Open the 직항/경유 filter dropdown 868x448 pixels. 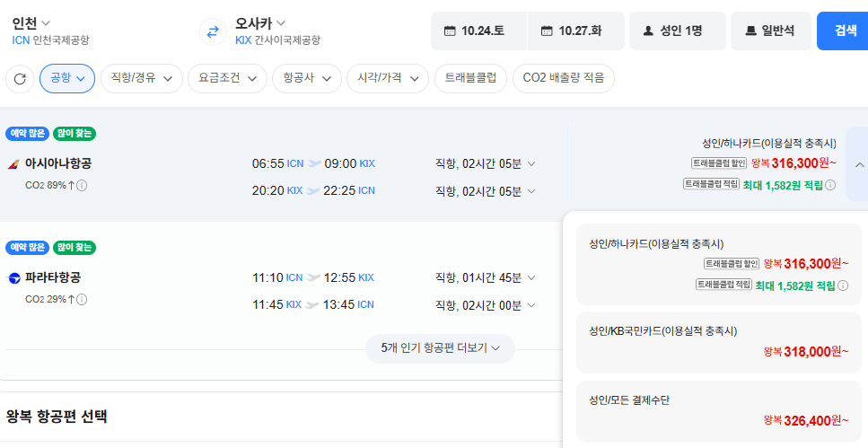pyautogui.click(x=142, y=78)
